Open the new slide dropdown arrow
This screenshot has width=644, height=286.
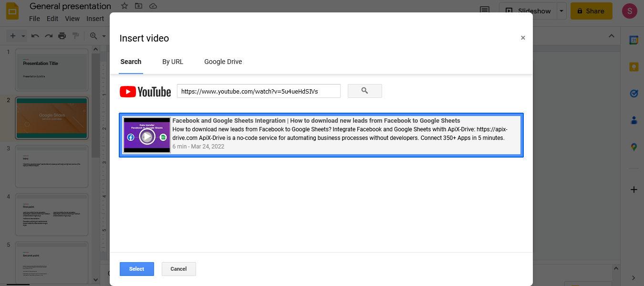tap(22, 35)
